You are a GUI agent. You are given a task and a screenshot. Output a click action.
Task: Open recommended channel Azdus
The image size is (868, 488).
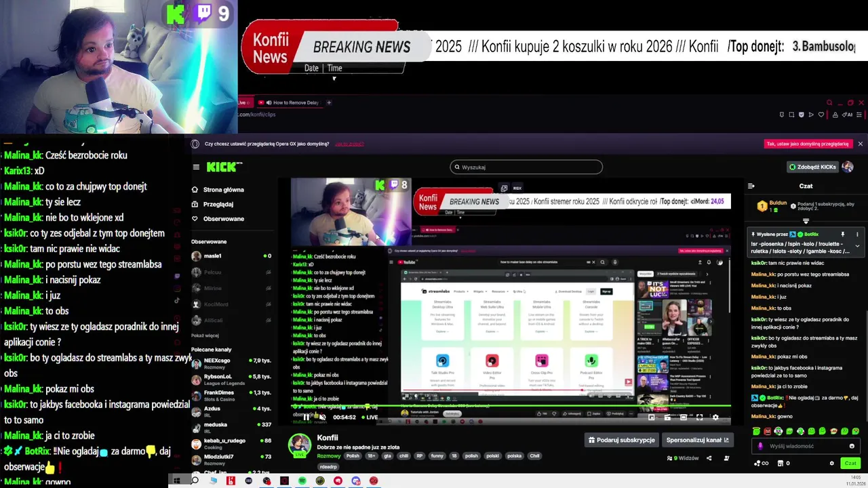(231, 411)
